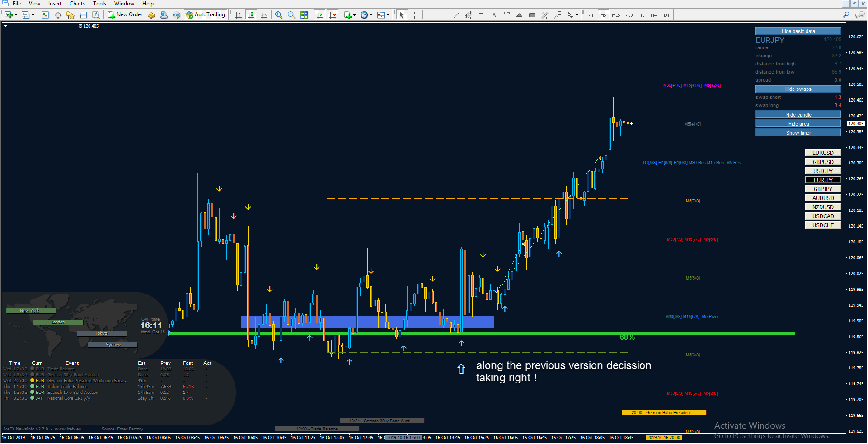Image resolution: width=868 pixels, height=444 pixels.
Task: Open the File menu
Action: tap(17, 4)
